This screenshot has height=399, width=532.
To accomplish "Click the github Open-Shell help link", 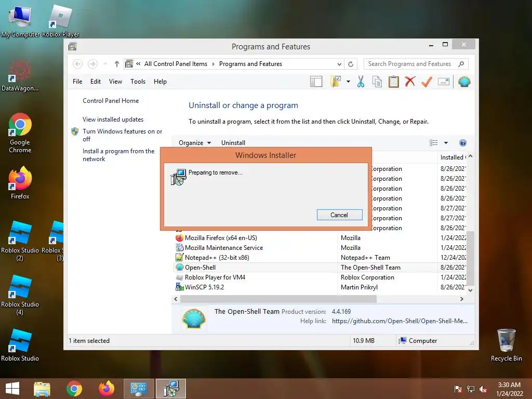I will click(400, 321).
